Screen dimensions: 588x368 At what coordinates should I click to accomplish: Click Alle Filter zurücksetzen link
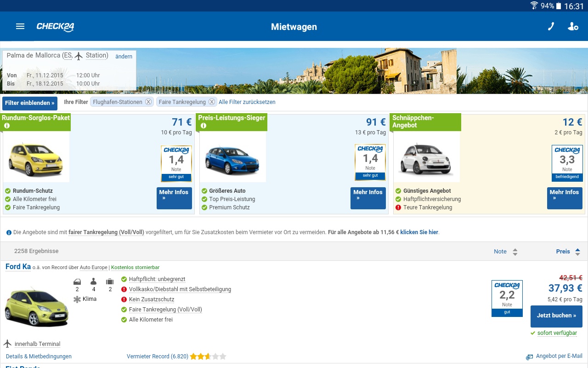point(247,102)
